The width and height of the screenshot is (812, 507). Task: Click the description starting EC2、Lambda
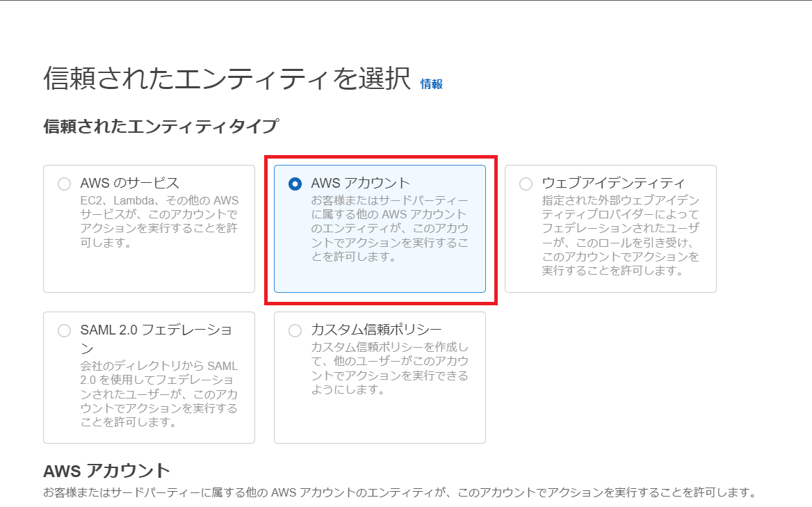(x=159, y=222)
